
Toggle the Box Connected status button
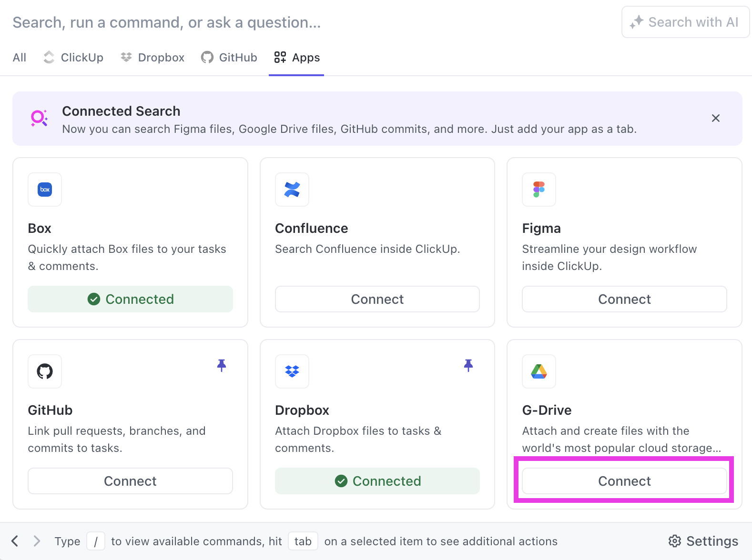130,299
